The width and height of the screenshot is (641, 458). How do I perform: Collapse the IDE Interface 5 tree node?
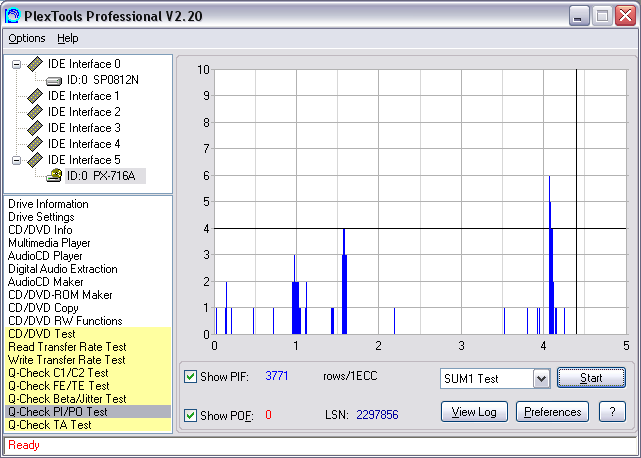click(16, 160)
